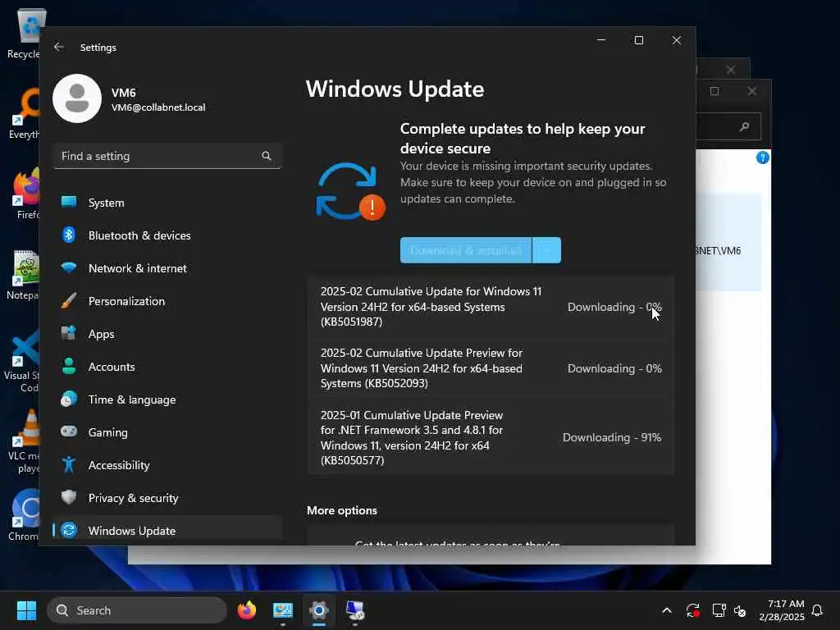Click the Gaming controller icon
The width and height of the screenshot is (840, 630).
point(69,431)
